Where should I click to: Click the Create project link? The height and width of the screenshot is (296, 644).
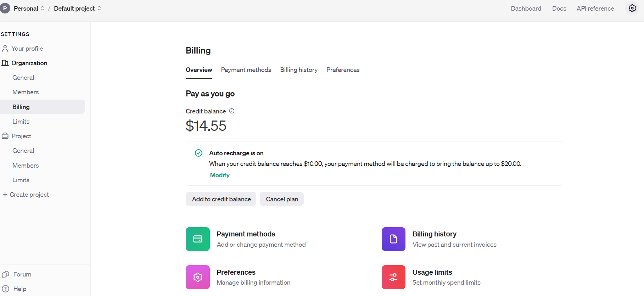pyautogui.click(x=29, y=194)
